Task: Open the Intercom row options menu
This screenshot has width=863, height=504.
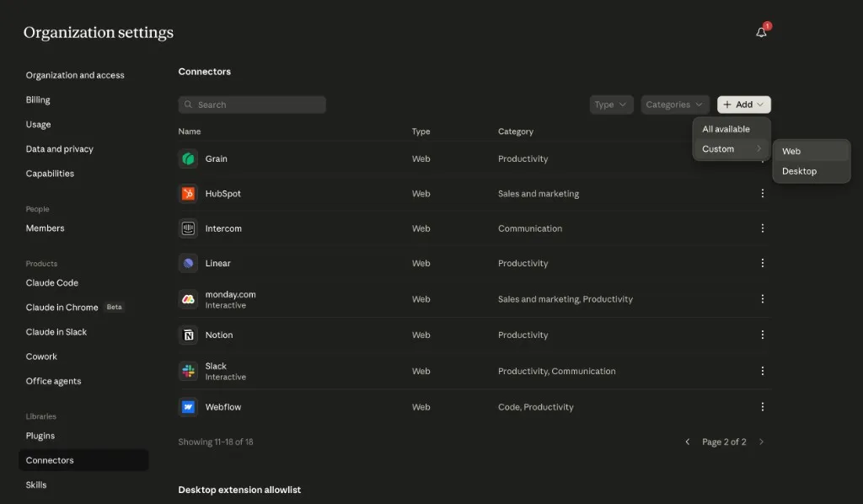Action: tap(762, 228)
